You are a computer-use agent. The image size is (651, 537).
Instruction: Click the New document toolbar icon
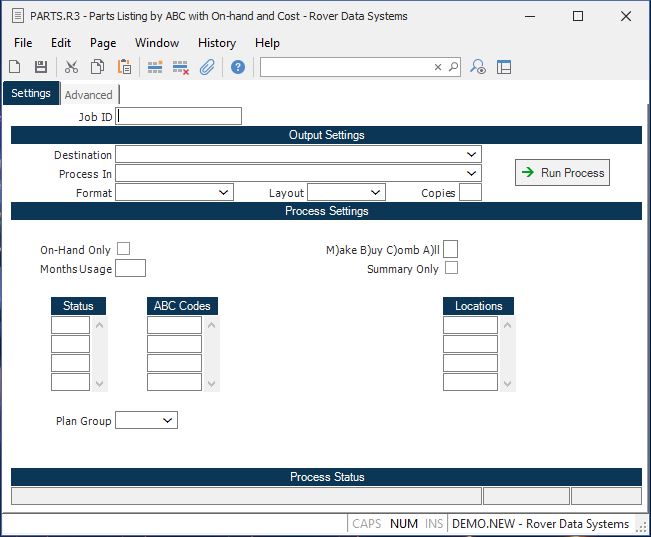[15, 67]
